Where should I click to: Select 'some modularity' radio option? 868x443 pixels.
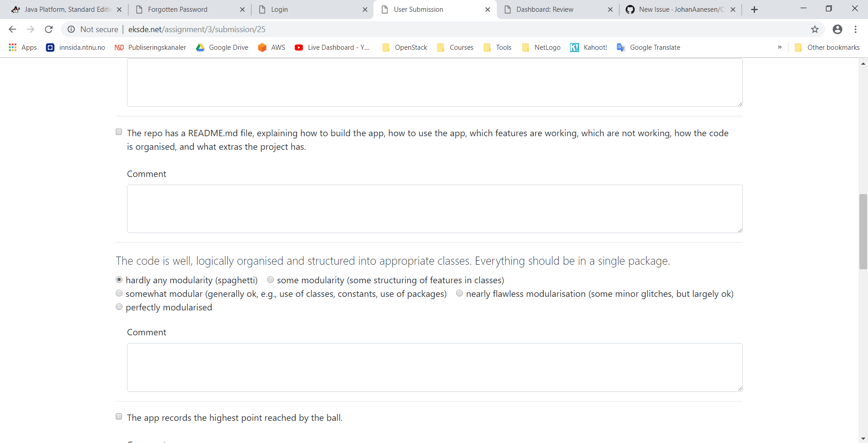[270, 280]
